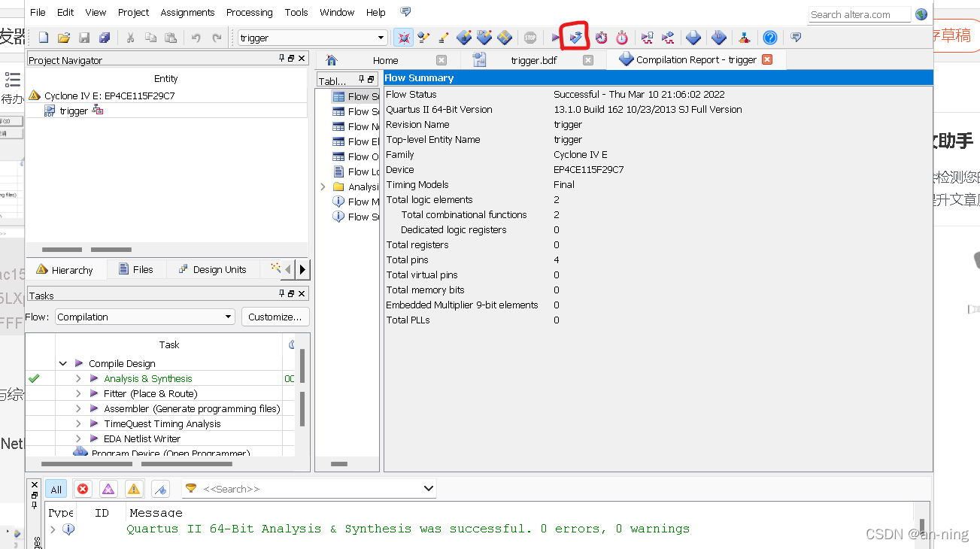Image resolution: width=980 pixels, height=549 pixels.
Task: Click the Tasks list vertical scrollbar
Action: click(302, 389)
